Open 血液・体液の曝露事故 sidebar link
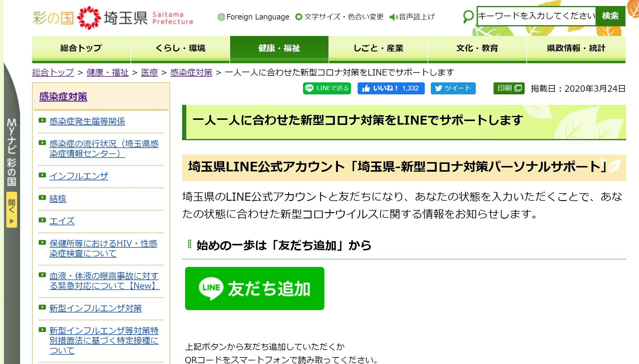The image size is (639, 364). tap(105, 281)
